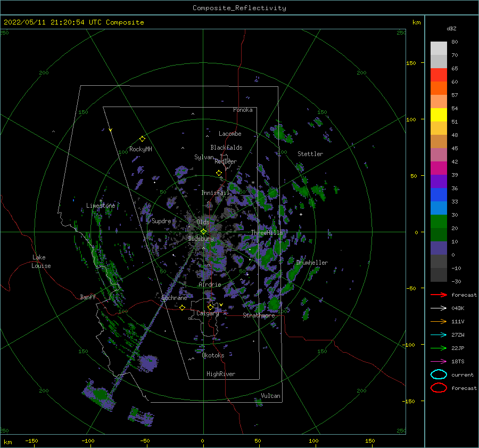Select the red 65 dBZ color swatch
The height and width of the screenshot is (448, 479).
tap(439, 75)
